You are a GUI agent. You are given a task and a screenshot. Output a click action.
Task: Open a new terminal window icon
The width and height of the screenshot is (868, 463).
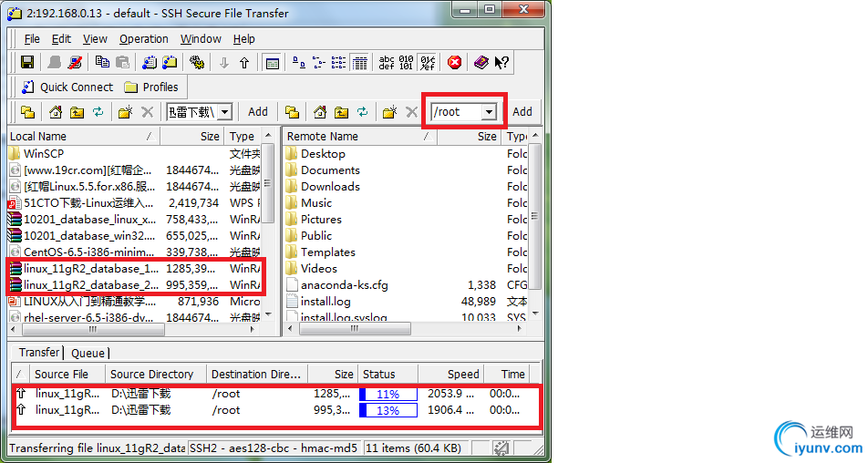pyautogui.click(x=149, y=63)
